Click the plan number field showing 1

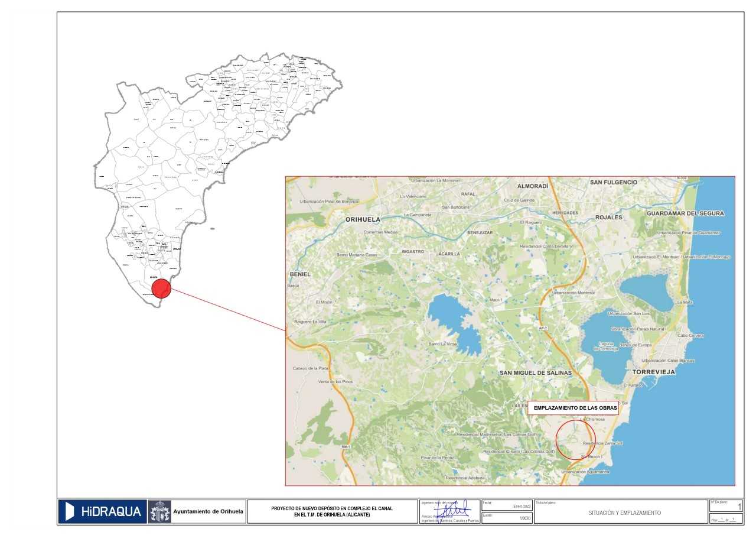click(x=739, y=507)
